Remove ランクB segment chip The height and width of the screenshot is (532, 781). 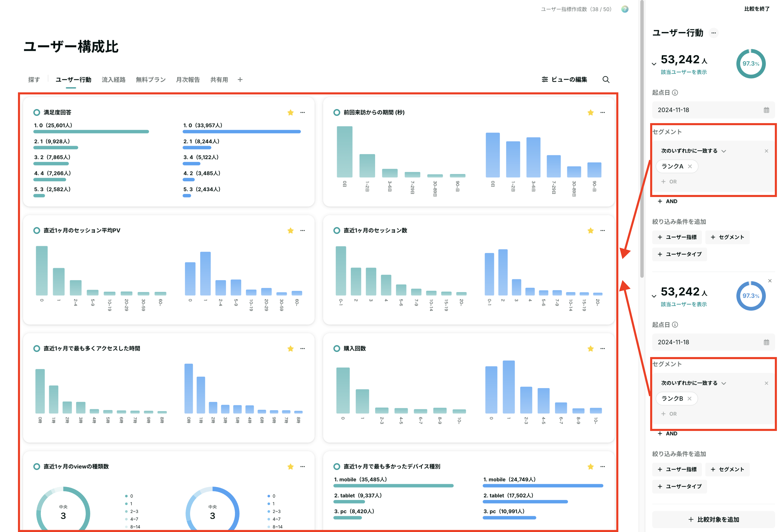pos(689,399)
